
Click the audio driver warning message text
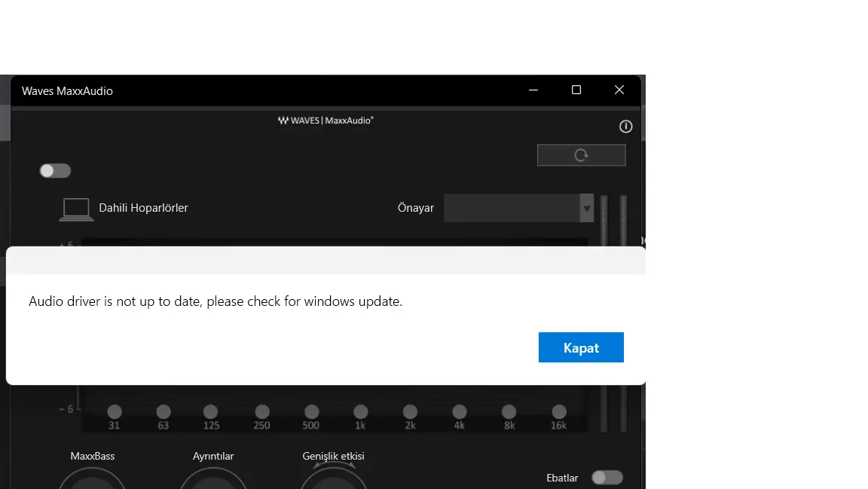[x=215, y=301]
